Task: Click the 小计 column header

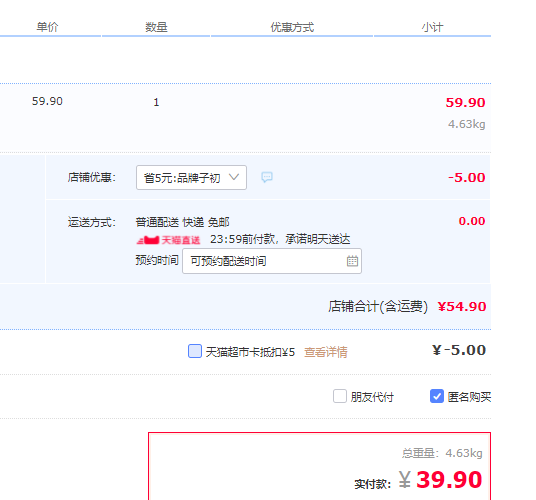Action: (432, 27)
